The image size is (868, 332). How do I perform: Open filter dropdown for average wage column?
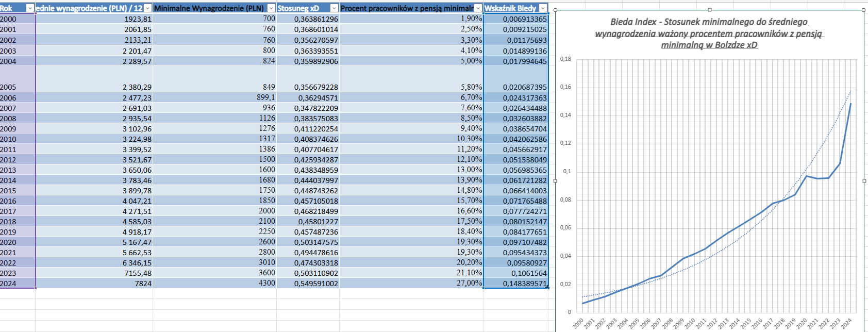[x=148, y=8]
